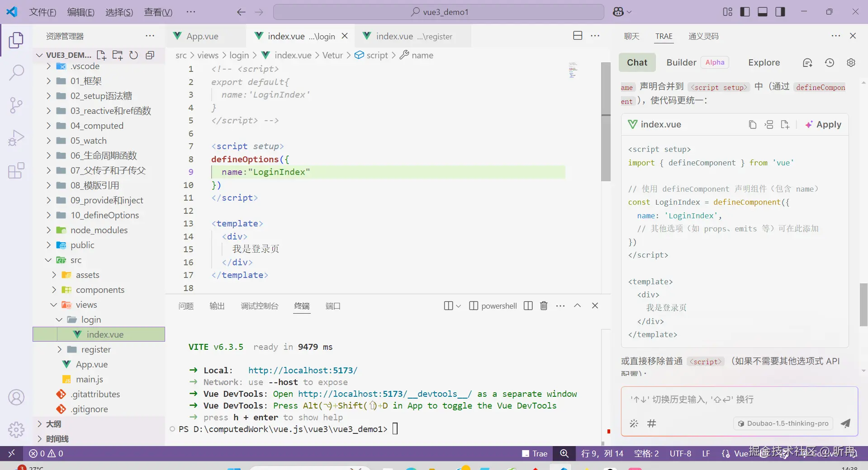This screenshot has width=868, height=470.
Task: Toggle the primary side bar
Action: pos(745,12)
